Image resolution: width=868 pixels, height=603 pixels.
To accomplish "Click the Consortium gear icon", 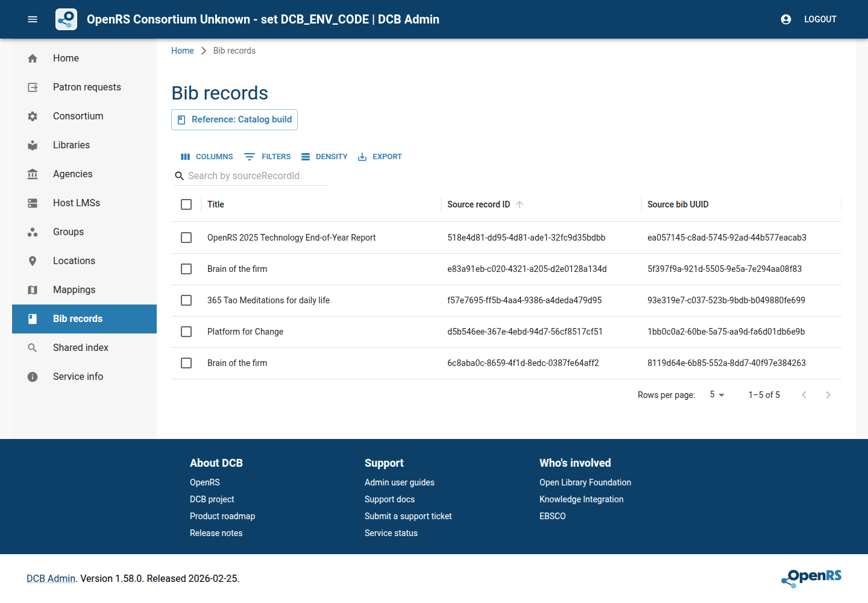I will point(33,116).
